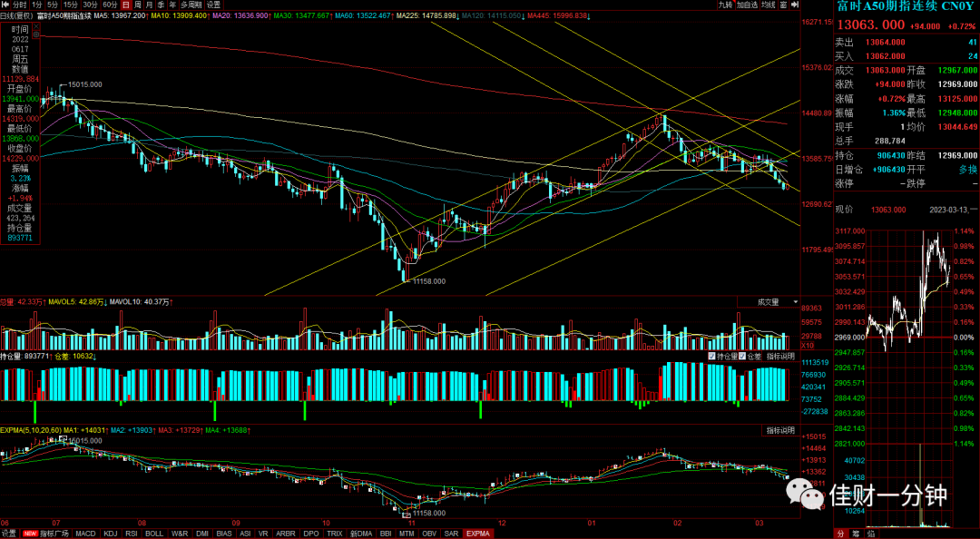Select the DPO indicator
This screenshot has height=539, width=980.
[310, 534]
